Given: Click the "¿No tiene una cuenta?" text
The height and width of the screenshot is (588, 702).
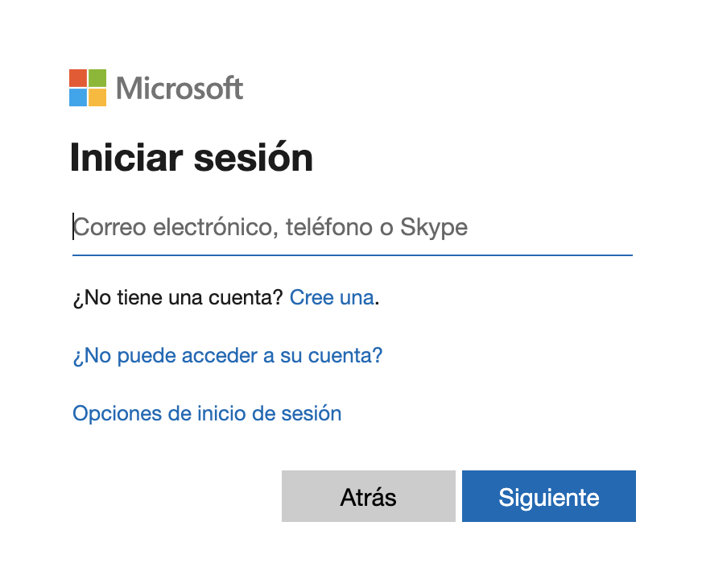Looking at the screenshot, I should (x=178, y=298).
